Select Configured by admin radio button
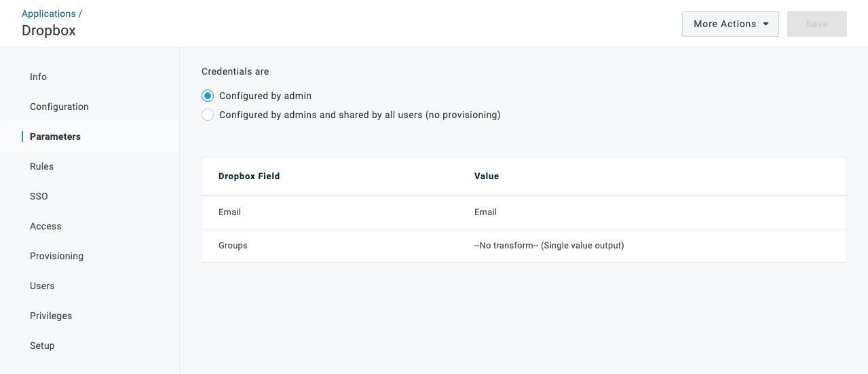The width and height of the screenshot is (868, 374). pyautogui.click(x=208, y=96)
